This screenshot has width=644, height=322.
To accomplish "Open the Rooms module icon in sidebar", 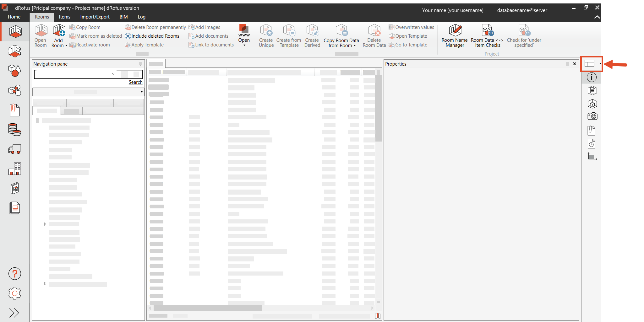I will 15,31.
